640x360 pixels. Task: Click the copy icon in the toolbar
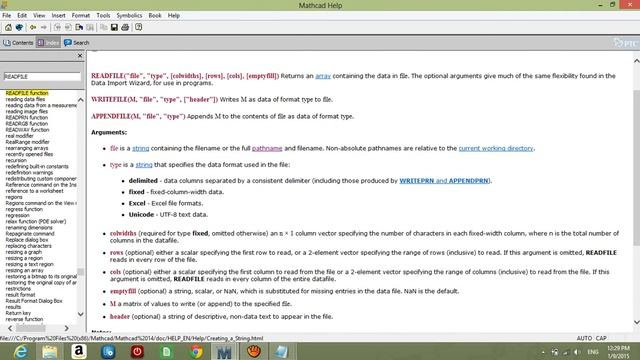click(104, 27)
